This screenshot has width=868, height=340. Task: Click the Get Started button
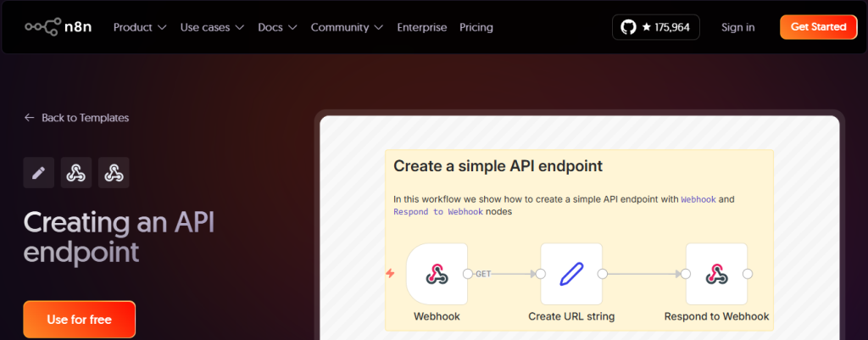click(818, 27)
